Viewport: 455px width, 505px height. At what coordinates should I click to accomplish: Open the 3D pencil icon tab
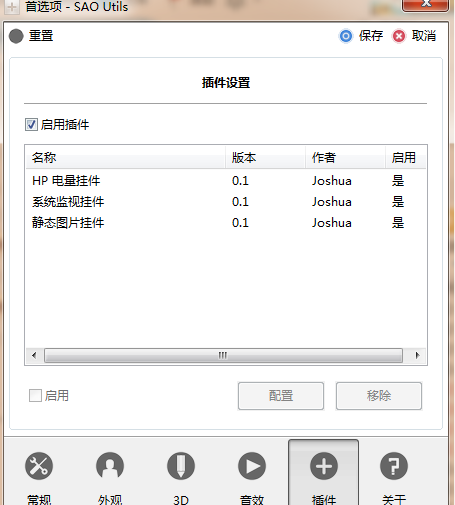[x=181, y=466]
